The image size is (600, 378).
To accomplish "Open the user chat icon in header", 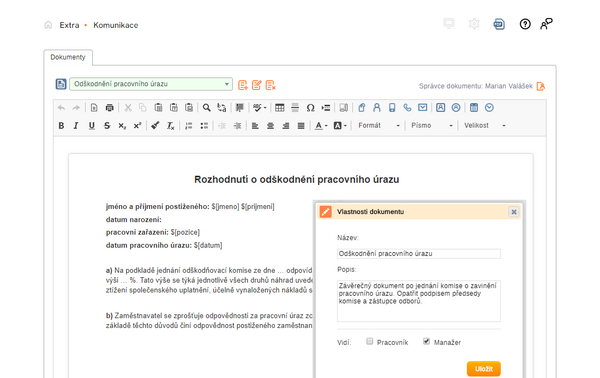I will click(546, 24).
